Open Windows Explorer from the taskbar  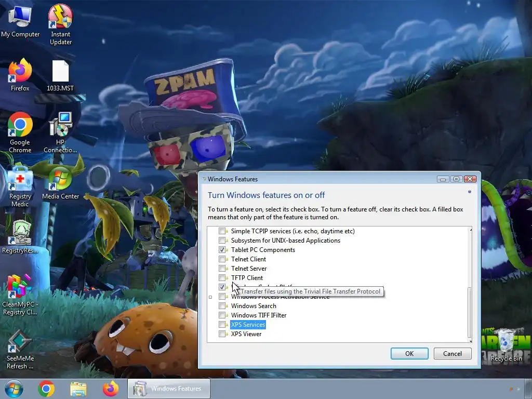pyautogui.click(x=78, y=389)
